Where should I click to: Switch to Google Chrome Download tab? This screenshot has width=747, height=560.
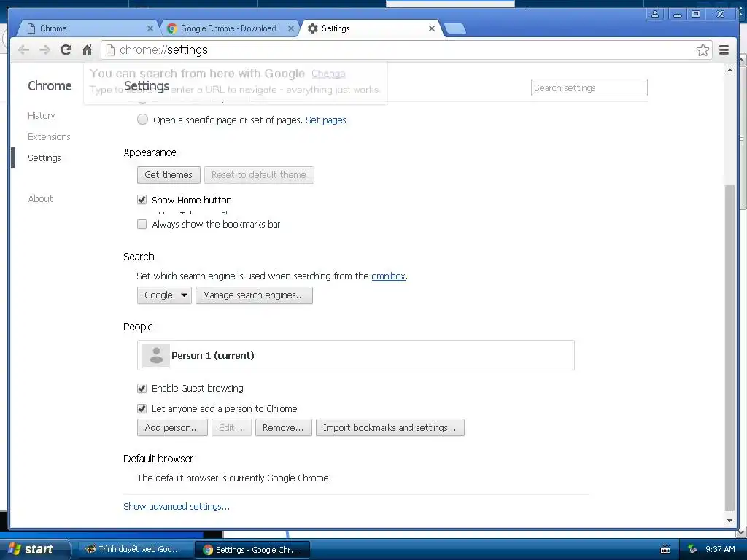coord(229,28)
